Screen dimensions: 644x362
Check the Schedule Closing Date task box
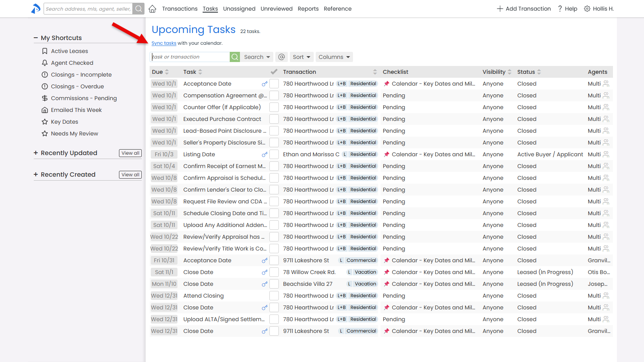pyautogui.click(x=274, y=213)
